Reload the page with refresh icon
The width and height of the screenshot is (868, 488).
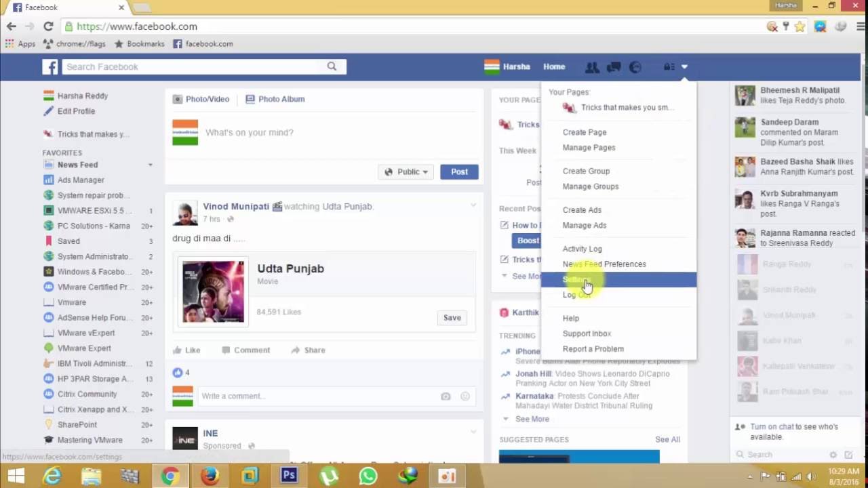pos(48,26)
